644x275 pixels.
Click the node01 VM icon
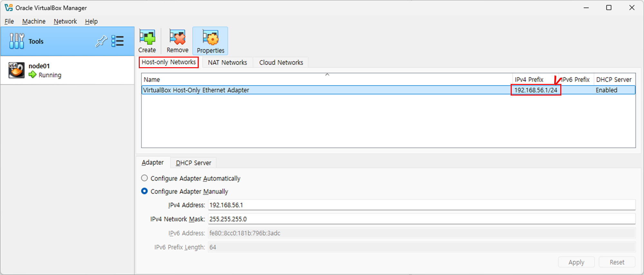pyautogui.click(x=16, y=70)
